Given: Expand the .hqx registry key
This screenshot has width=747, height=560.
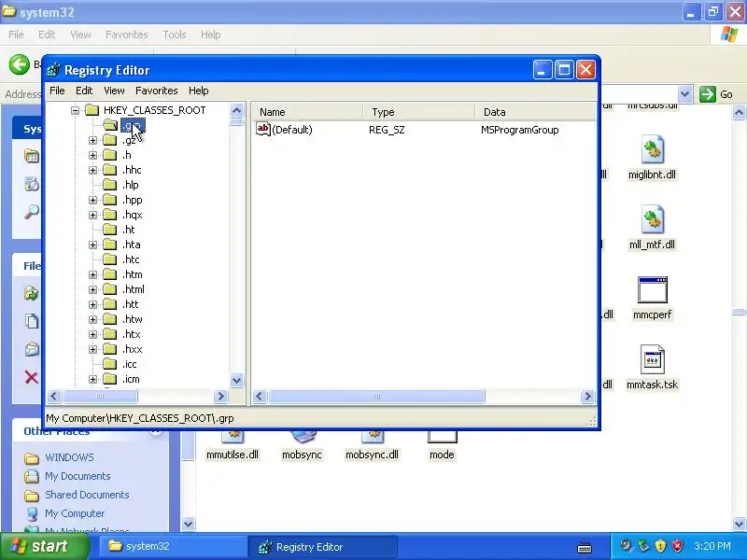Looking at the screenshot, I should [92, 215].
